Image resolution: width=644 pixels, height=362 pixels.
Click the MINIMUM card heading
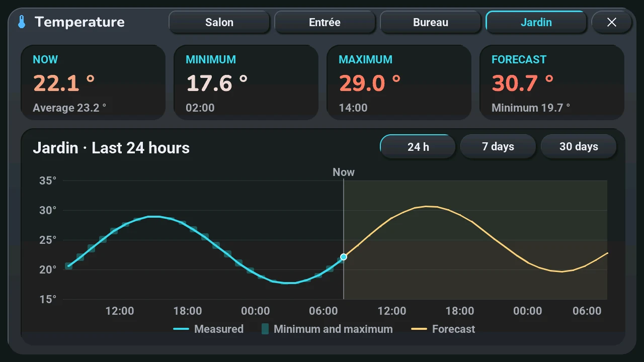point(211,59)
